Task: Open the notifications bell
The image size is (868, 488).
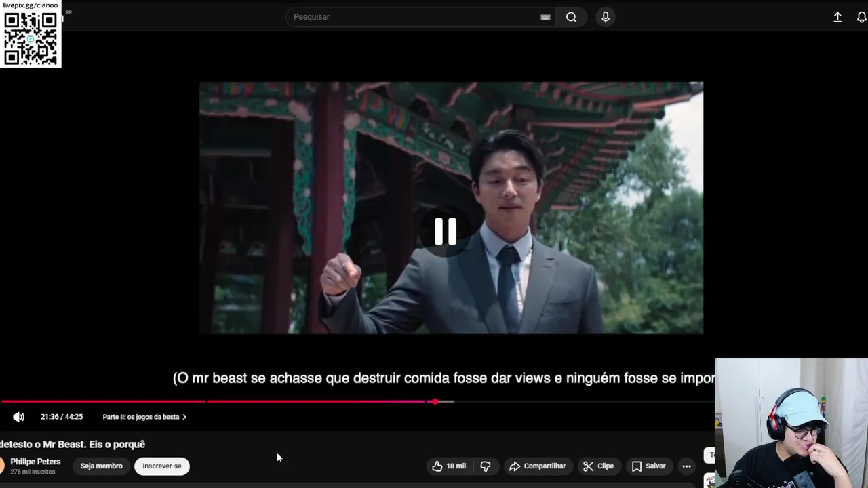Action: pyautogui.click(x=861, y=18)
